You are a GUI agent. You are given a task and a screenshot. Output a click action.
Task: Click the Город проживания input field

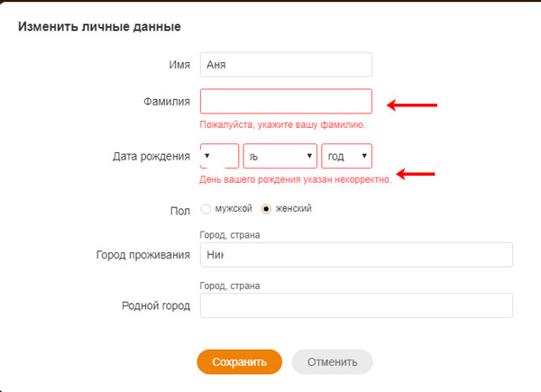(356, 255)
